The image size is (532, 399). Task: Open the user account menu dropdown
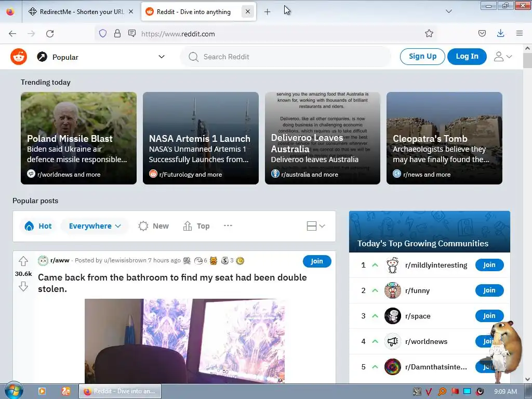503,56
